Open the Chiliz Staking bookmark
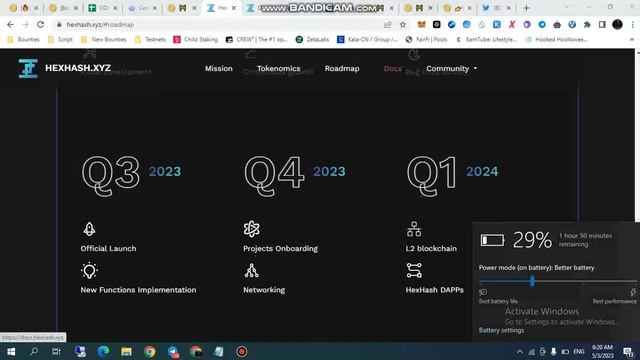Image resolution: width=640 pixels, height=360 pixels. tap(196, 40)
